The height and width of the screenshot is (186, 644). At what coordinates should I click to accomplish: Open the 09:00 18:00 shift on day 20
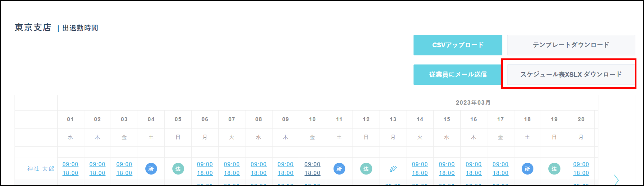pyautogui.click(x=581, y=168)
